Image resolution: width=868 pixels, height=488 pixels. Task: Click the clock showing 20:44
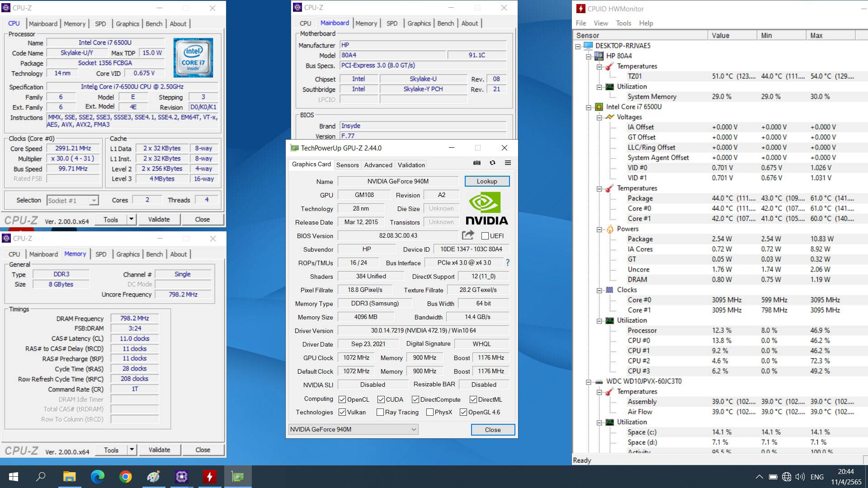[x=846, y=472]
